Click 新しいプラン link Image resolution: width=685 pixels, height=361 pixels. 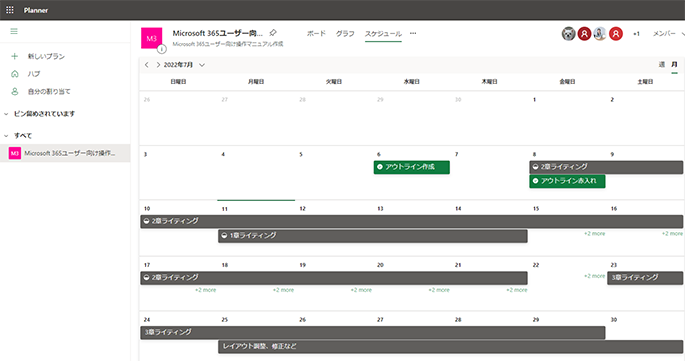[46, 56]
